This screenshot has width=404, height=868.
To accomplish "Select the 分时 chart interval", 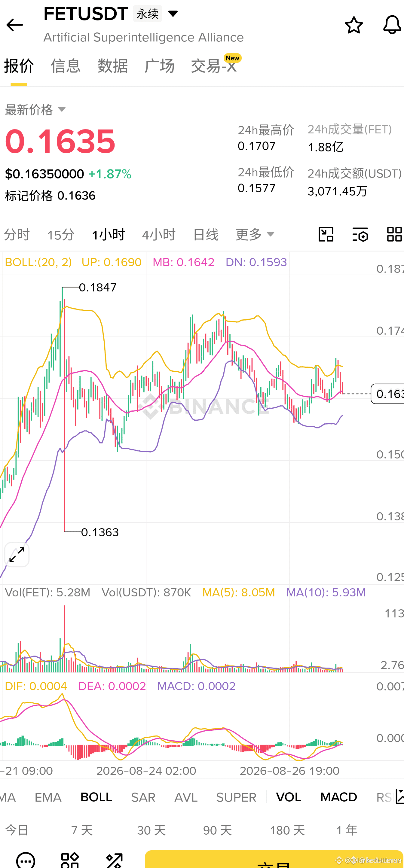I will tap(17, 234).
